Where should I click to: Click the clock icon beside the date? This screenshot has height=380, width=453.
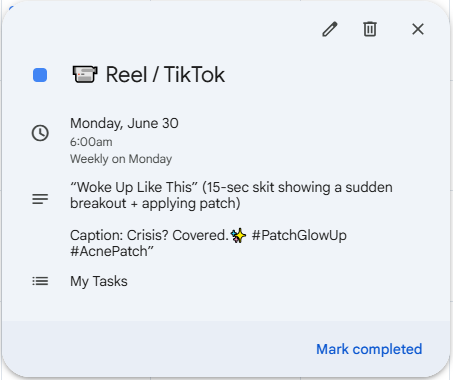pos(40,133)
